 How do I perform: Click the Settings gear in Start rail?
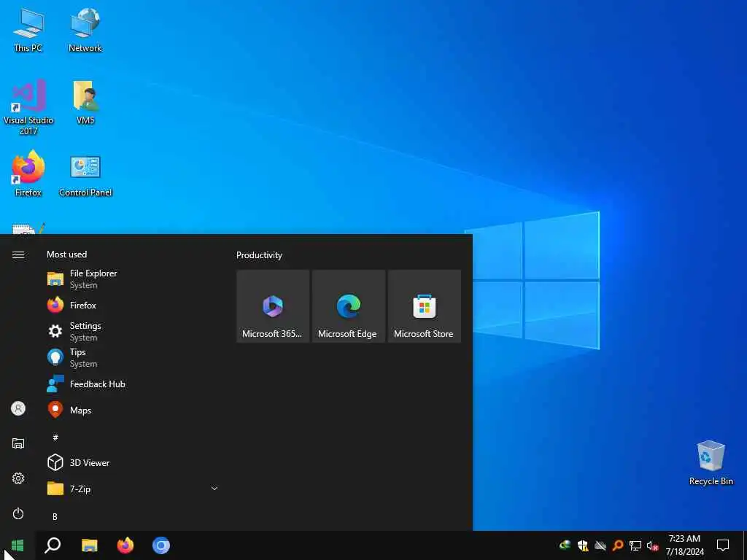18,478
